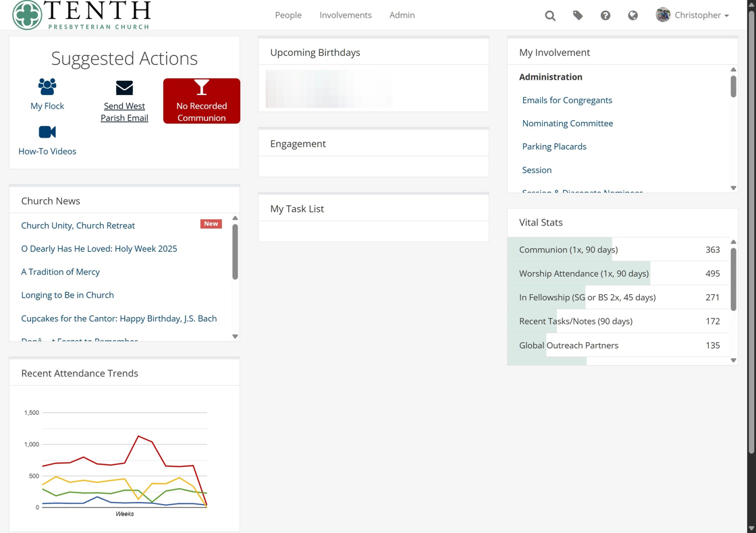Open the Christopher user dropdown
The image size is (756, 533).
pos(701,15)
